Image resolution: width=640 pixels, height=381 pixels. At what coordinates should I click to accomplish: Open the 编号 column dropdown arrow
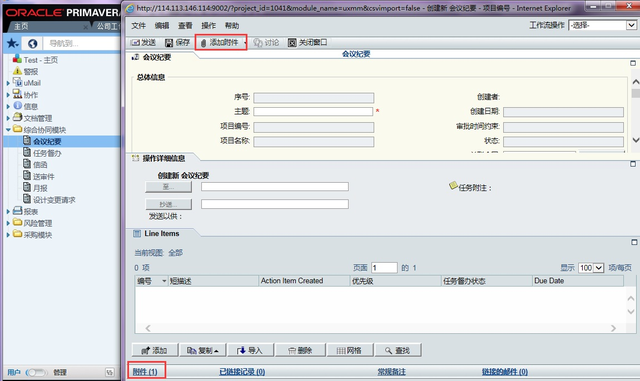tap(164, 281)
